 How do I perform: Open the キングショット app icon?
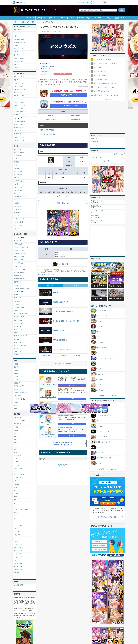(93, 337)
